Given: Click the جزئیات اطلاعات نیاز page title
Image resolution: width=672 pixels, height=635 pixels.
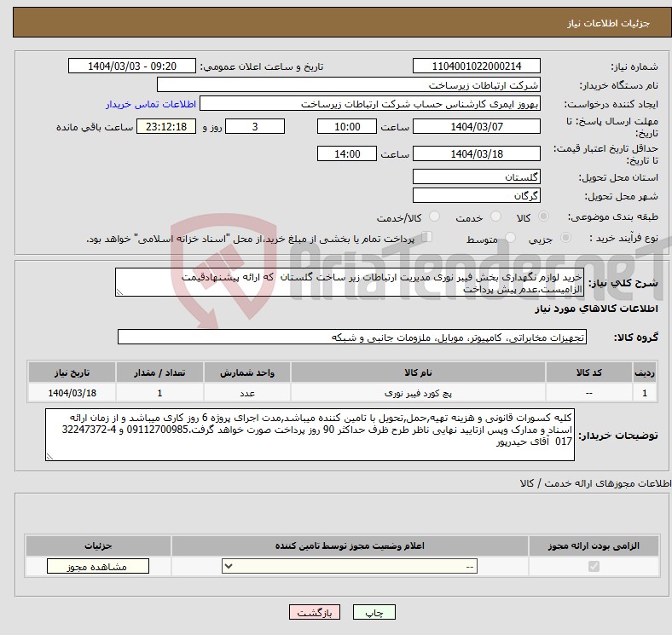Looking at the screenshot, I should [x=609, y=23].
